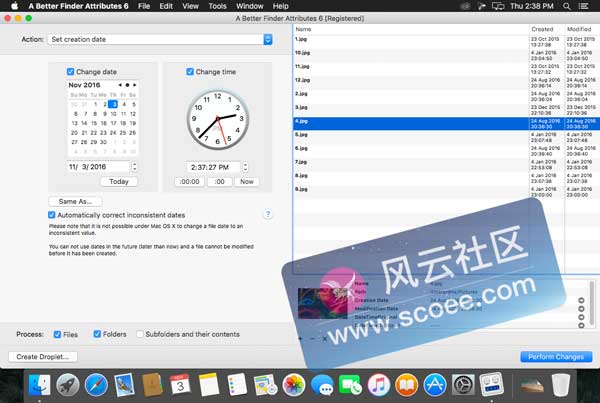The height and width of the screenshot is (403, 600).
Task: Open the Help menu
Action: 280,6
